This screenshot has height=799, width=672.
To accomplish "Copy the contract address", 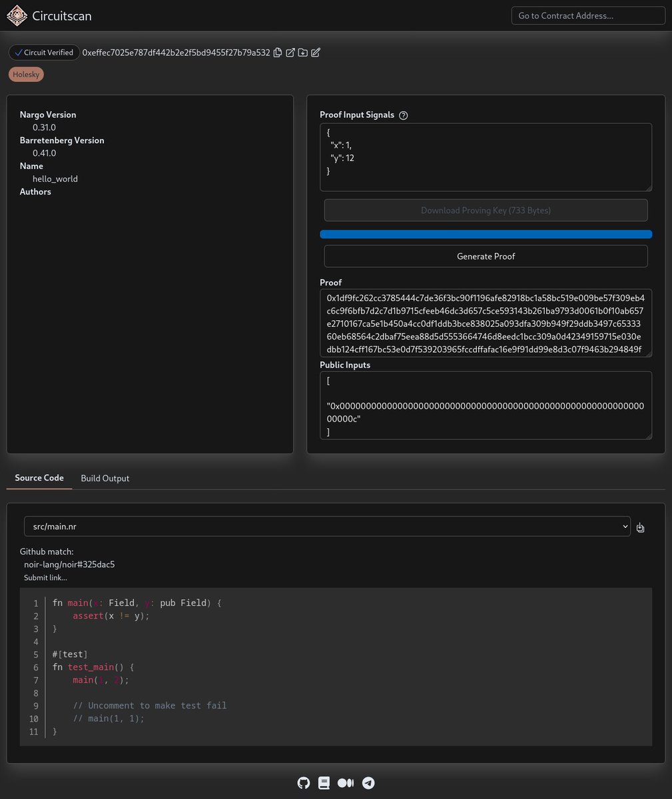I will coord(277,53).
